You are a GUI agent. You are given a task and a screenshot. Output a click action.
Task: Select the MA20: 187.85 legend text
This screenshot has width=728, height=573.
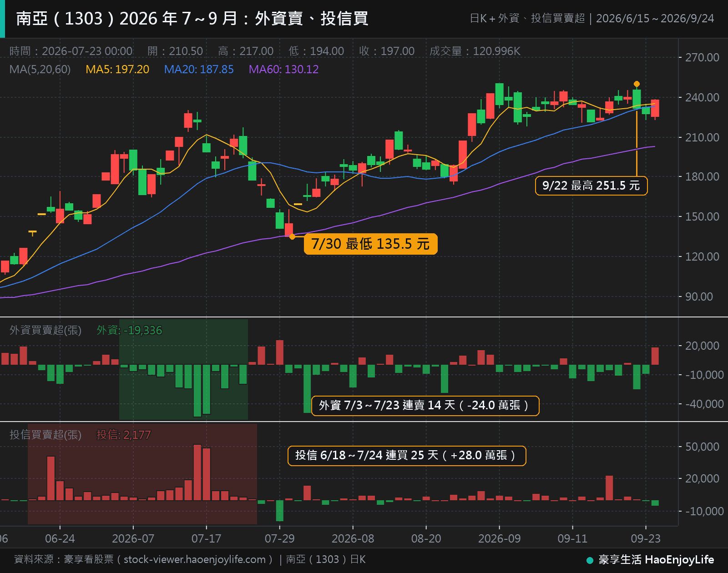click(x=199, y=70)
